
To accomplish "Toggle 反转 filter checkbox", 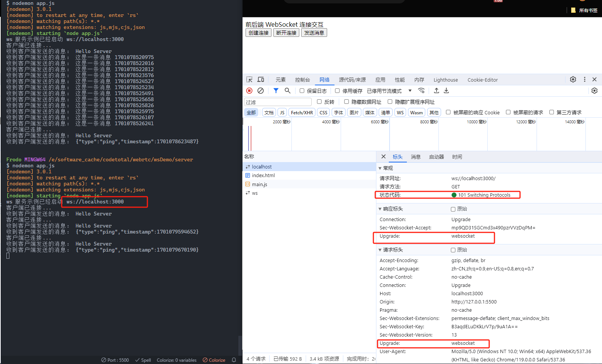I will (x=319, y=102).
